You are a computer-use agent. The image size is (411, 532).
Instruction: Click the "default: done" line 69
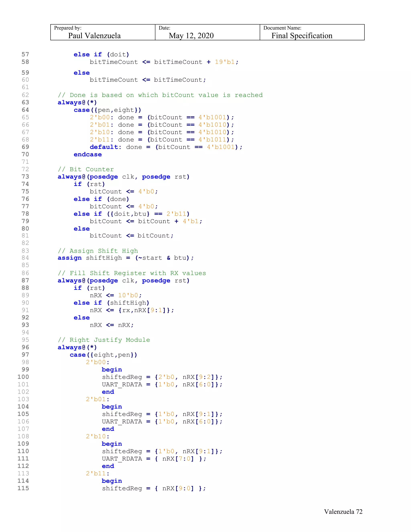coord(166,147)
